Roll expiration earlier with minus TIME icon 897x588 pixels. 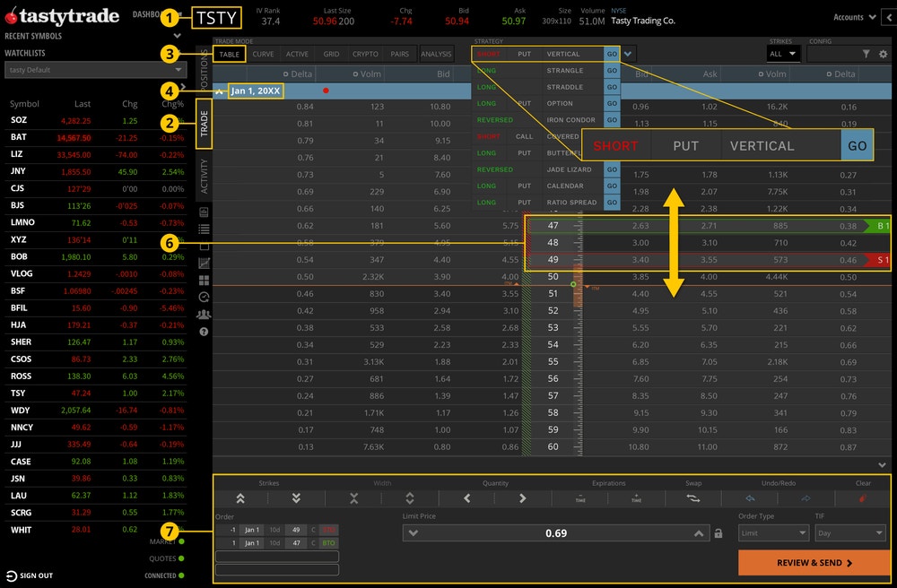click(x=580, y=498)
